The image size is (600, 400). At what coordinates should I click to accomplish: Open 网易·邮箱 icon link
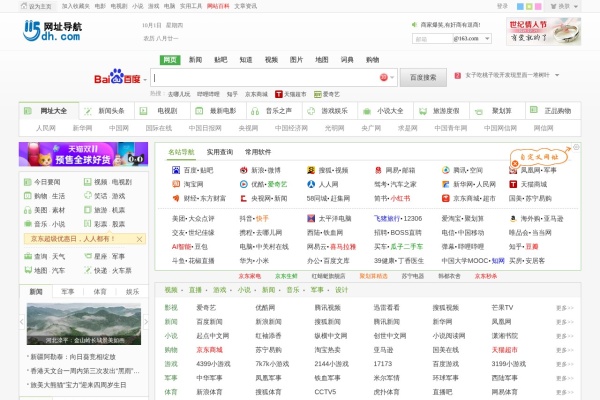(378, 170)
